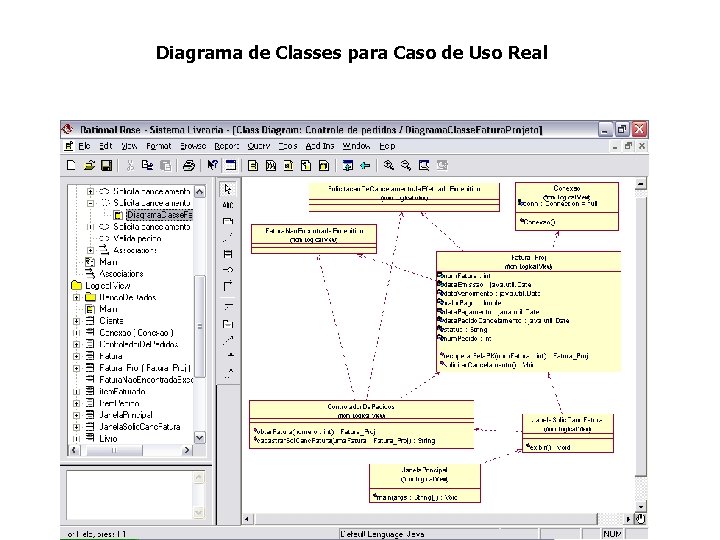Open the Browse menu
This screenshot has height=540, width=720.
(193, 146)
